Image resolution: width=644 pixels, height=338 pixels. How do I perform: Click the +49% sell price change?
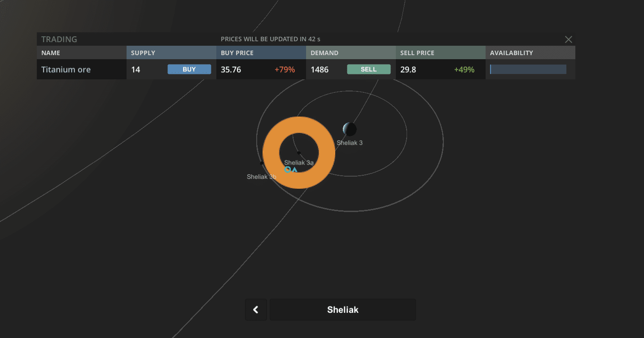tap(464, 69)
